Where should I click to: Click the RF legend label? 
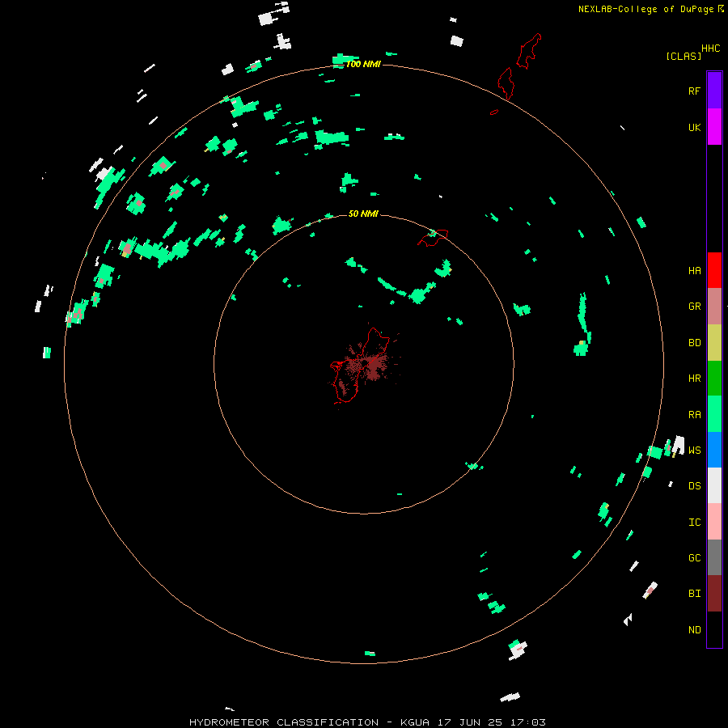694,91
